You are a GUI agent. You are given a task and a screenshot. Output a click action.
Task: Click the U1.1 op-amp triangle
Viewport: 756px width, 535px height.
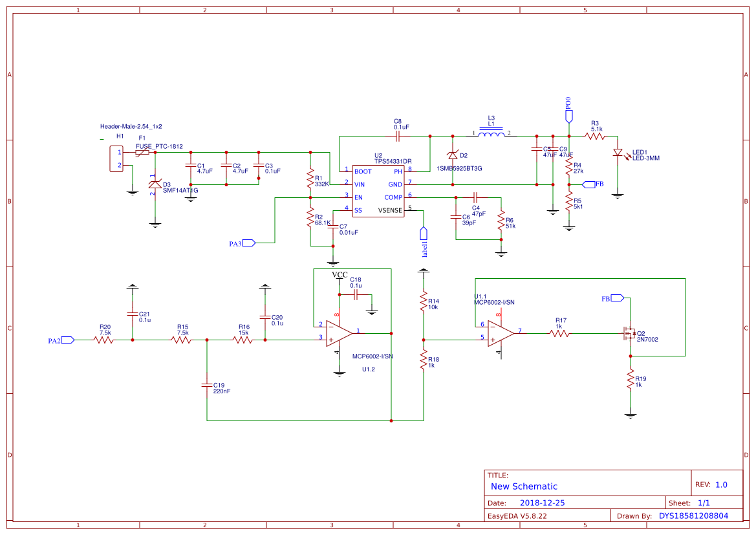click(x=501, y=333)
